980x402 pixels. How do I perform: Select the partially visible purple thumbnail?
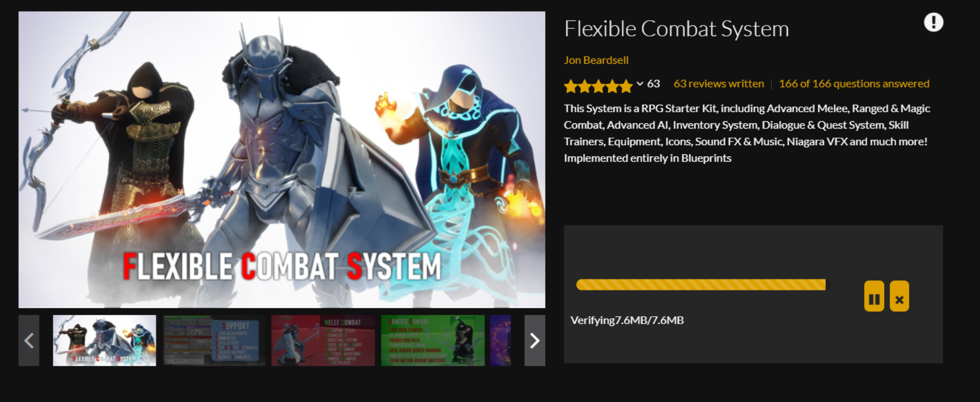click(500, 341)
